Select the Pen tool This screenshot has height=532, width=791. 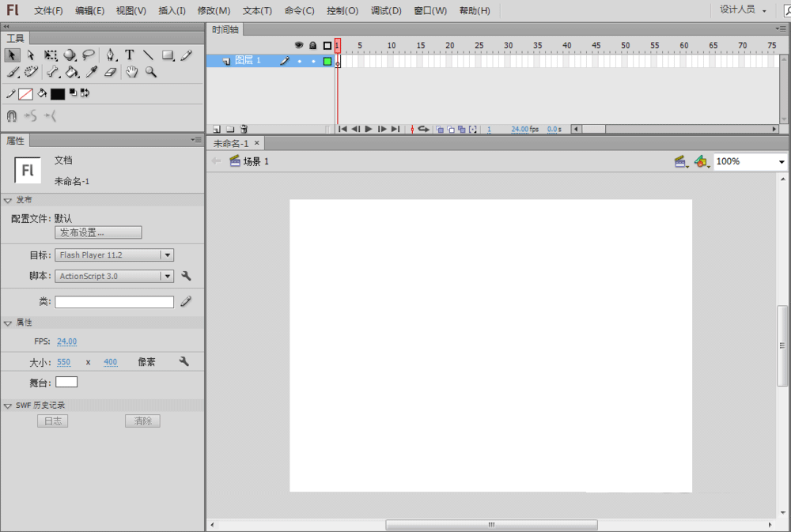tap(111, 55)
